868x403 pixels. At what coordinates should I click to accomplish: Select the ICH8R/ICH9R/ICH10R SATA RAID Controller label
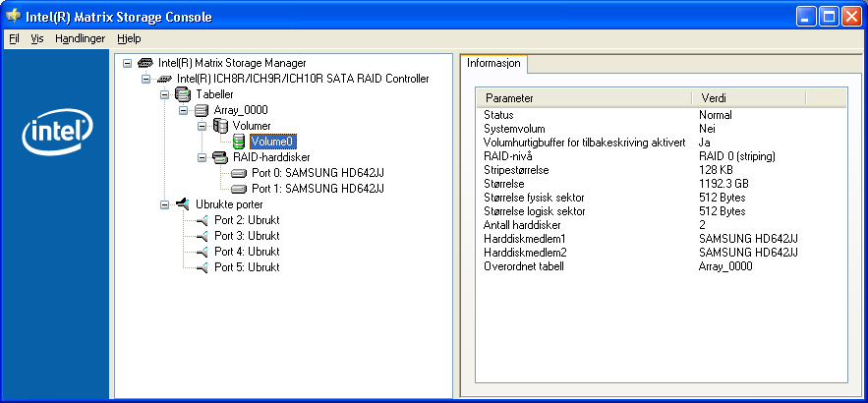click(x=303, y=80)
